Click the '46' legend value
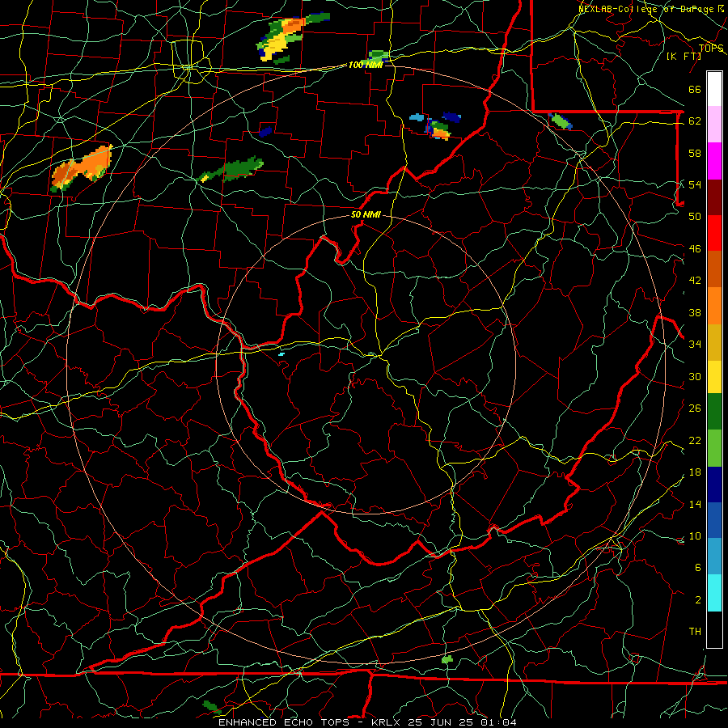The height and width of the screenshot is (728, 728). [695, 249]
